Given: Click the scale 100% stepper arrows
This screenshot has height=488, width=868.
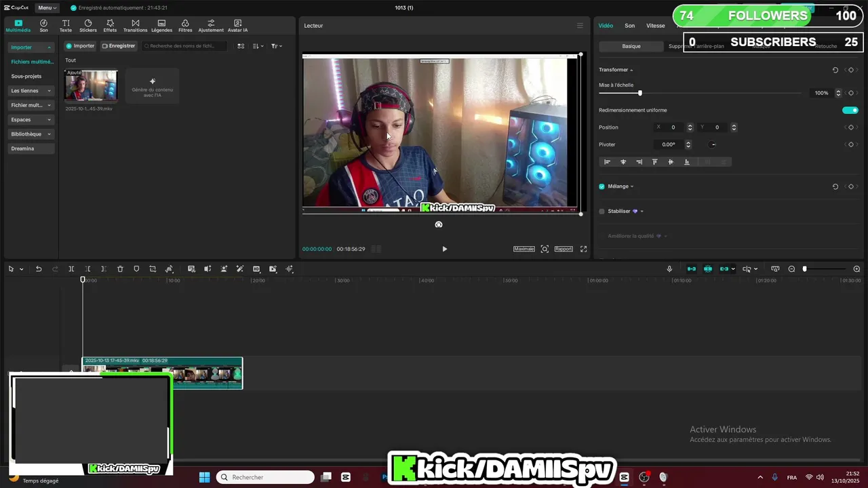Looking at the screenshot, I should (x=838, y=93).
